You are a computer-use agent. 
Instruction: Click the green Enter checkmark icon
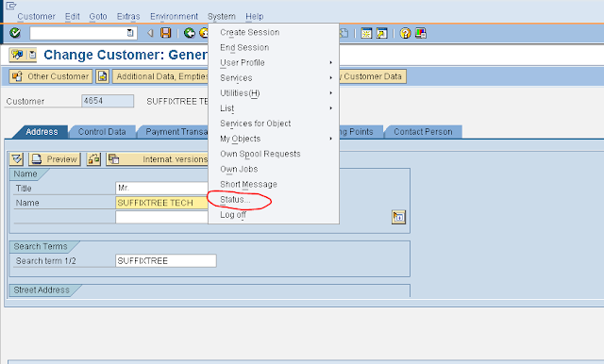click(15, 33)
